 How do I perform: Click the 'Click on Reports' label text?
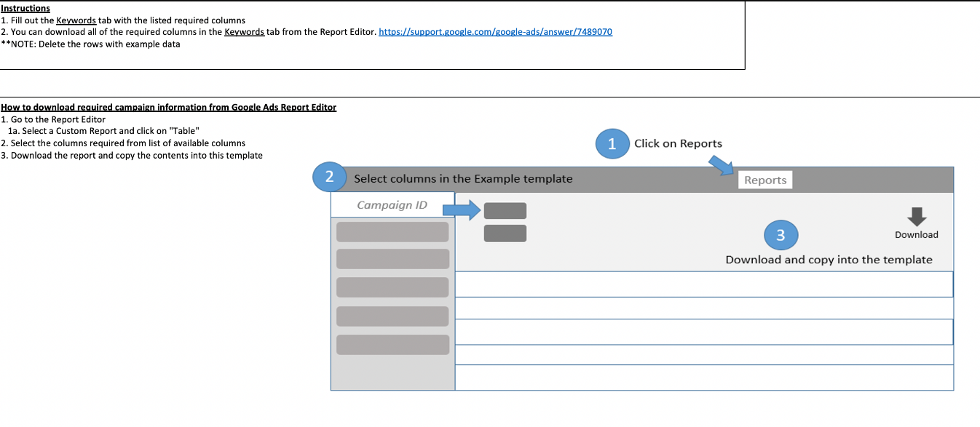point(678,143)
